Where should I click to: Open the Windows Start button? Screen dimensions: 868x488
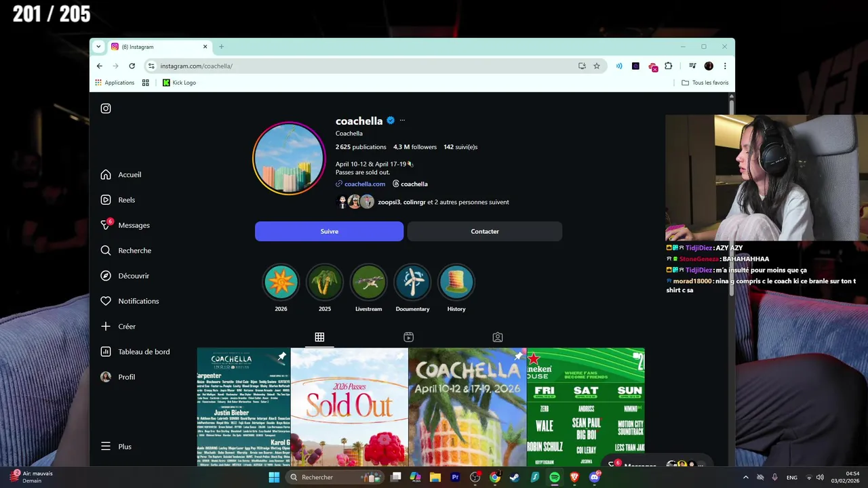[x=274, y=477]
